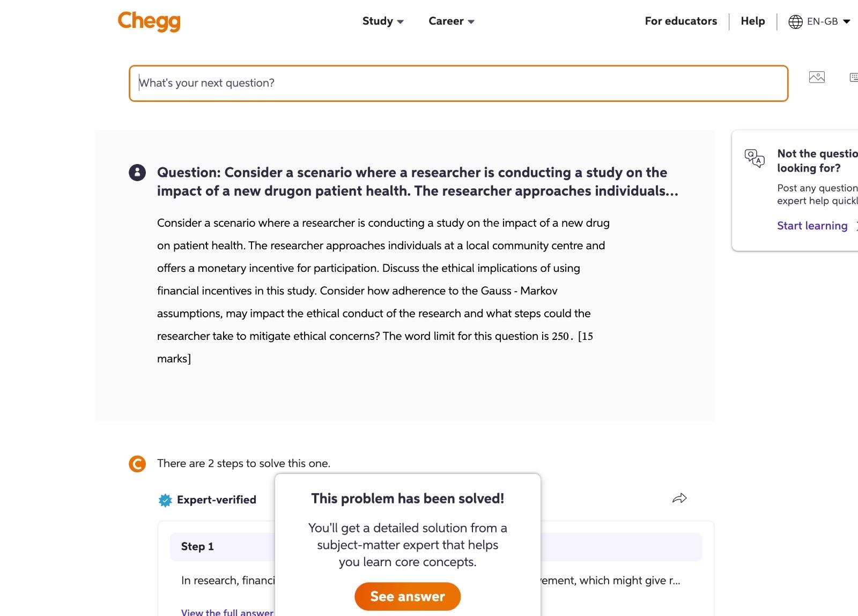Click the Expert-verified badge icon

coord(165,499)
